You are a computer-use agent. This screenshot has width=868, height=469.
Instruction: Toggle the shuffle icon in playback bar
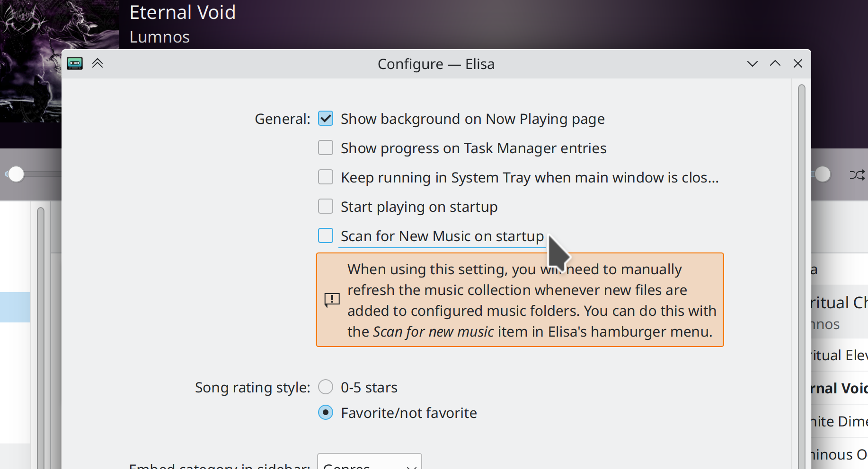[857, 175]
